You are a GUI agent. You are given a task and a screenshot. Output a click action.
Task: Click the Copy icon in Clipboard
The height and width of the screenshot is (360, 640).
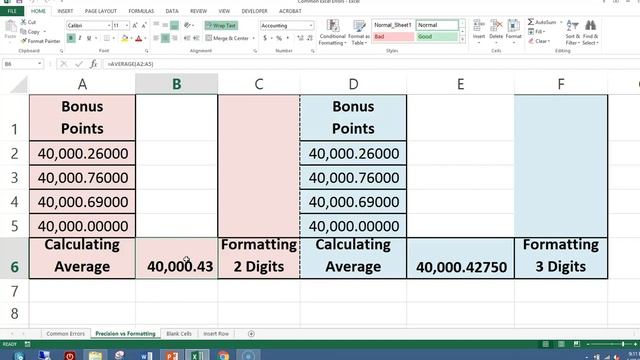point(24,31)
